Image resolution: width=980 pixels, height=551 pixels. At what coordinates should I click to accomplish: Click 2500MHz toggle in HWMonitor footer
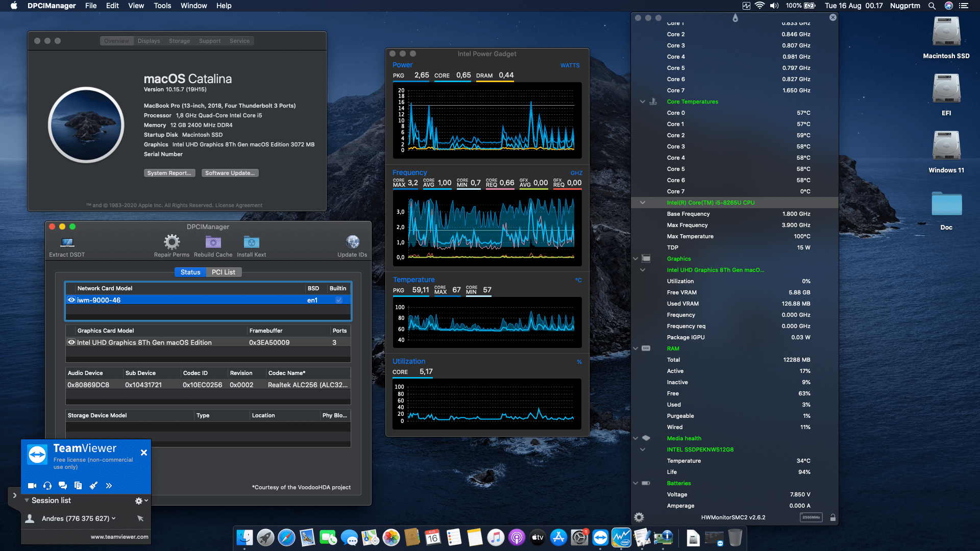click(x=811, y=517)
